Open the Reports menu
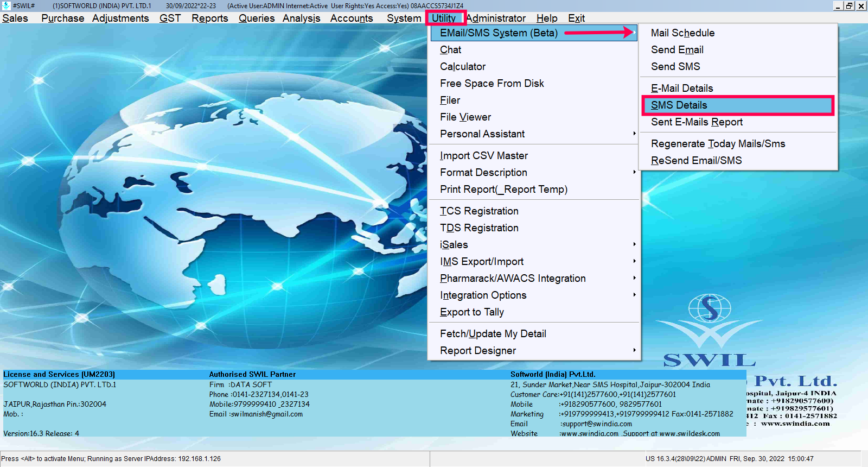The height and width of the screenshot is (467, 868). tap(210, 18)
